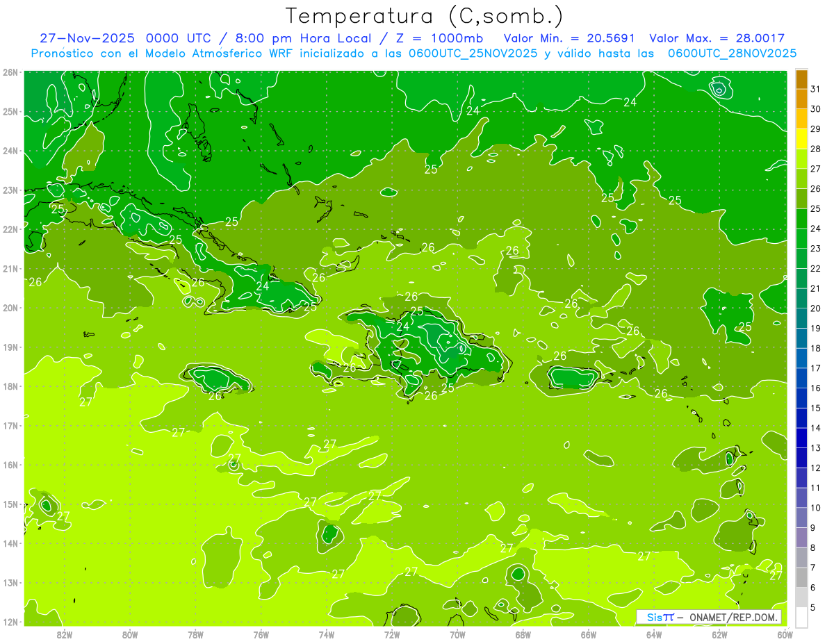Click the color bar value 18
The height and width of the screenshot is (644, 834).
click(x=815, y=348)
